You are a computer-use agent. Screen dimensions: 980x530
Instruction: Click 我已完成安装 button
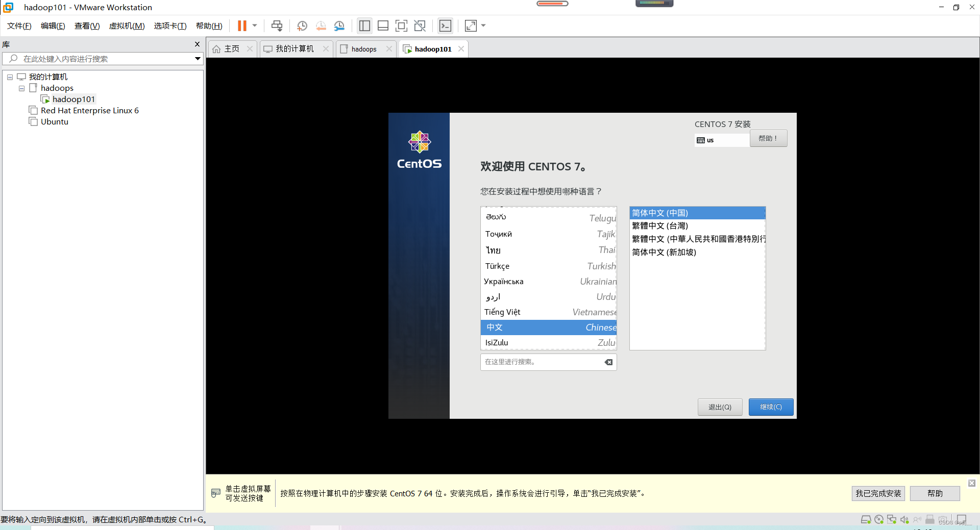pyautogui.click(x=878, y=493)
